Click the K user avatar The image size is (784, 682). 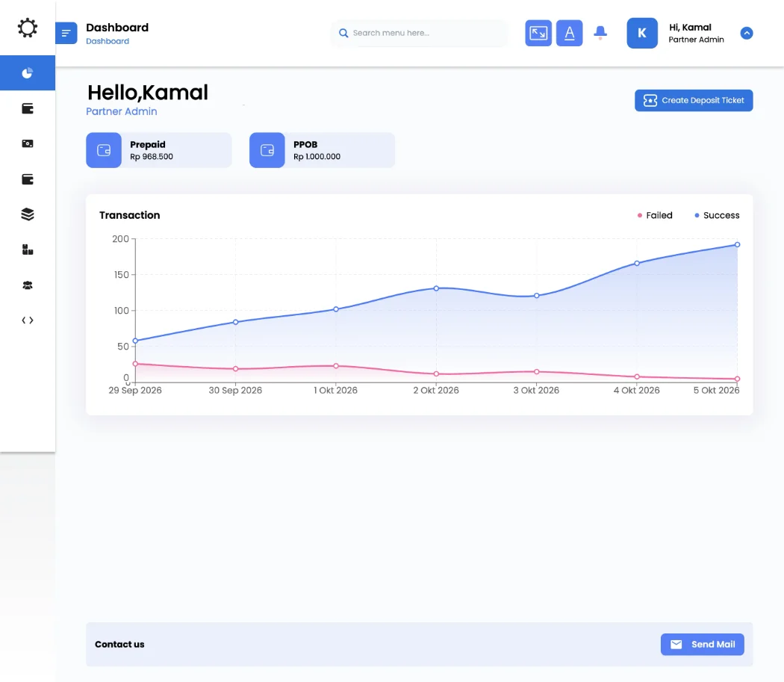[642, 33]
